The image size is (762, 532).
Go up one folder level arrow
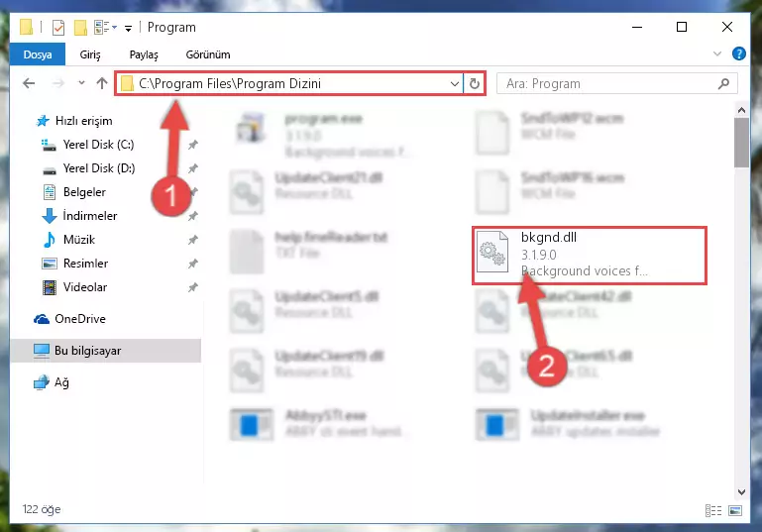(102, 83)
